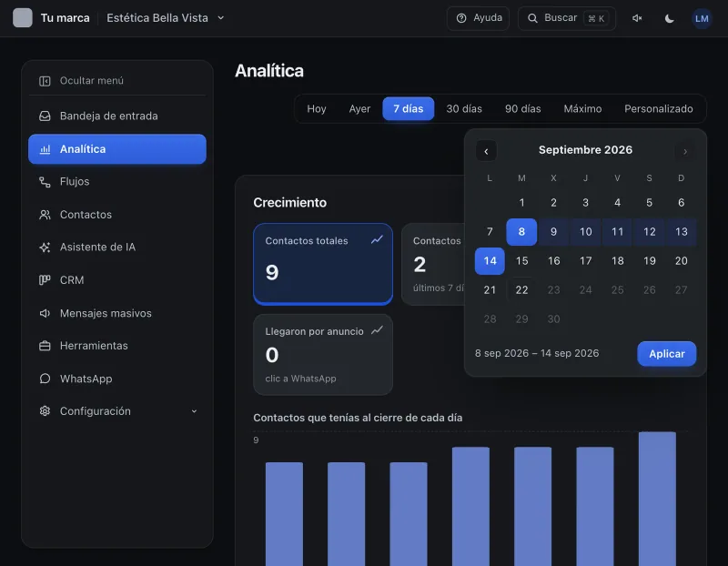The width and height of the screenshot is (728, 566).
Task: Click trend icon on Llegaron por anuncio
Action: (377, 330)
